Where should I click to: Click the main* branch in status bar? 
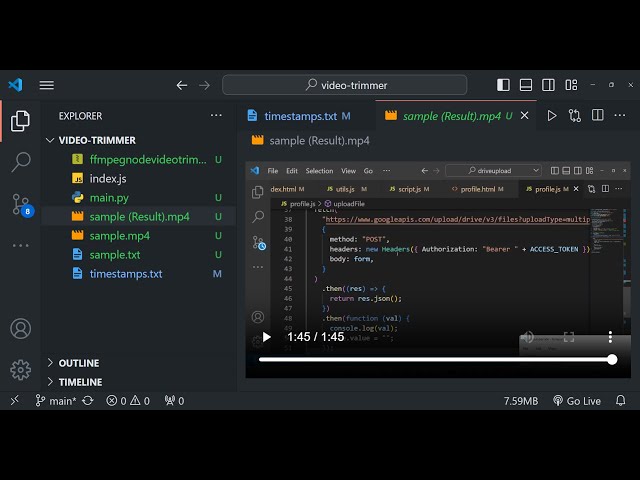(56, 400)
